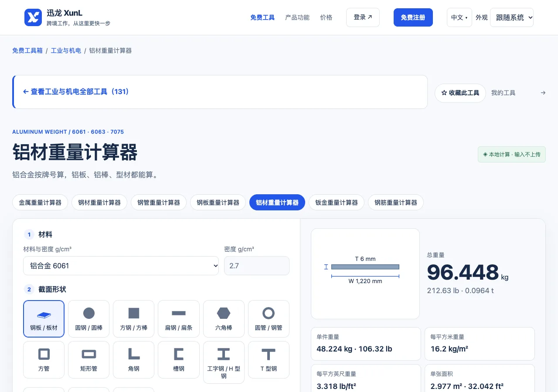Click the 登录 login button

(x=363, y=17)
